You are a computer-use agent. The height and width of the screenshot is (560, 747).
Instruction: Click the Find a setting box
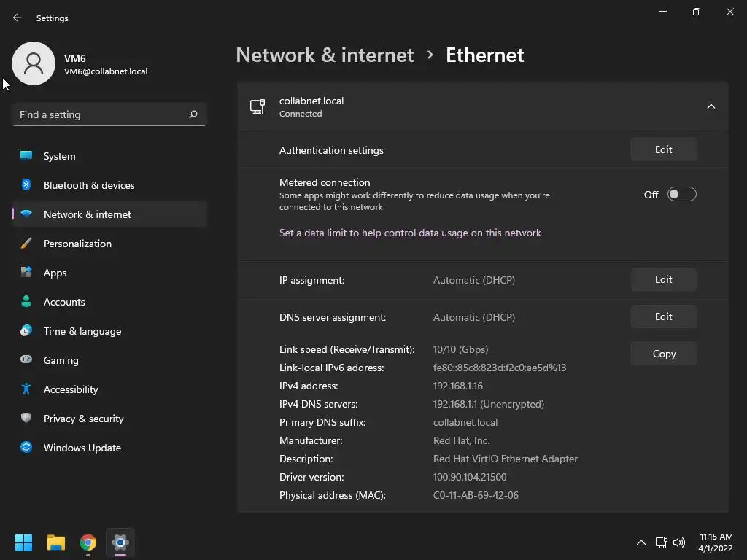point(101,114)
